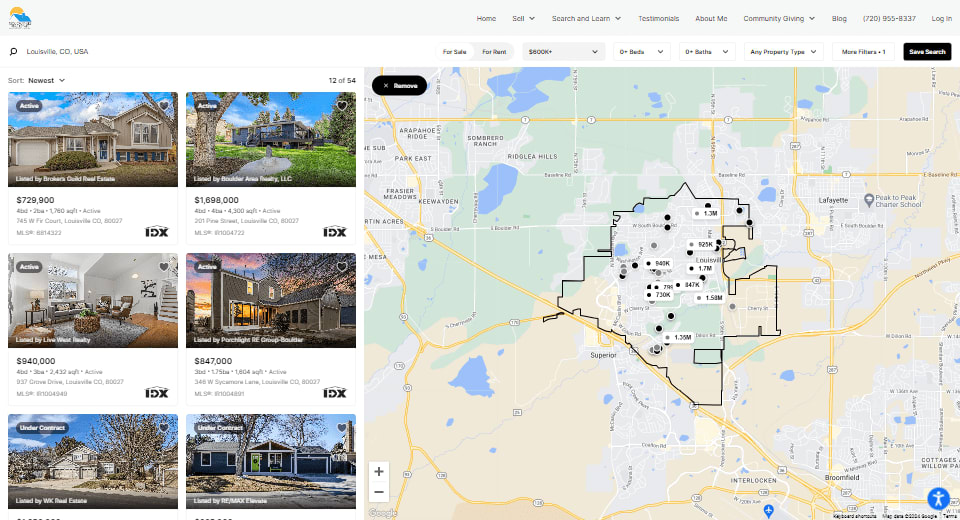Open the accessibility widget icon
This screenshot has height=520, width=960.
pos(938,499)
